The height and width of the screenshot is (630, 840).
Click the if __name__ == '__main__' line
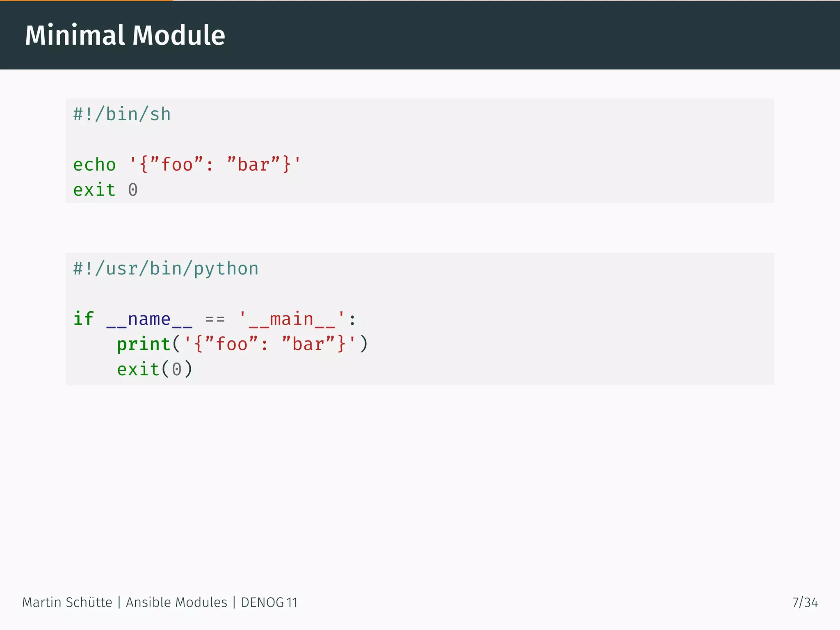pyautogui.click(x=215, y=319)
